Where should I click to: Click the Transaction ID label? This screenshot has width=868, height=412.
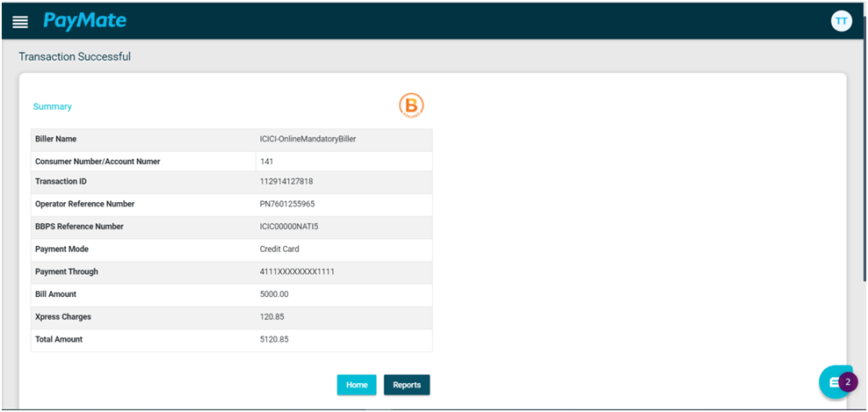[61, 182]
